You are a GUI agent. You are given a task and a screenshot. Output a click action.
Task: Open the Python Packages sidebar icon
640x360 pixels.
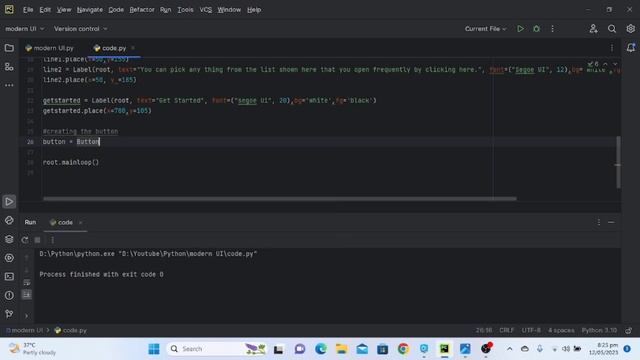pyautogui.click(x=9, y=239)
